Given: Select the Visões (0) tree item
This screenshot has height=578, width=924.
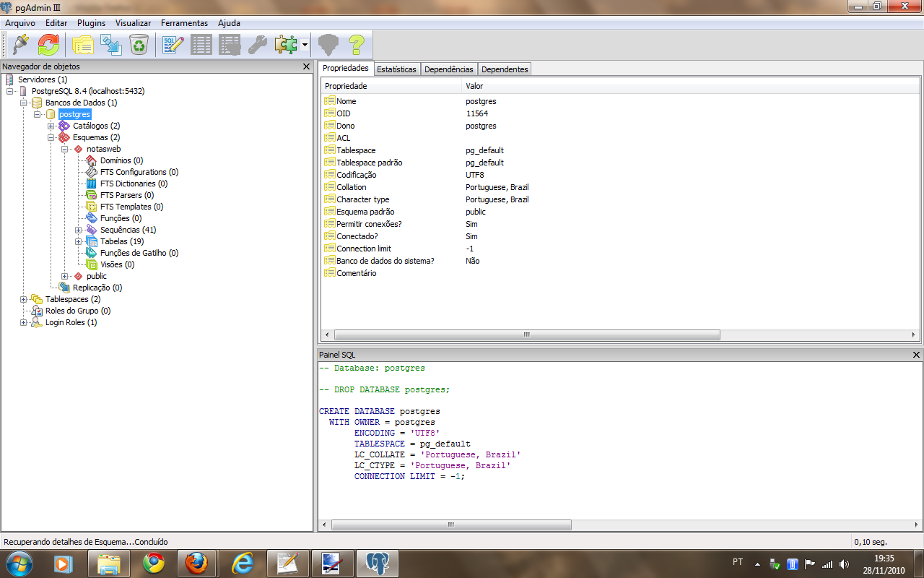Looking at the screenshot, I should click(117, 264).
